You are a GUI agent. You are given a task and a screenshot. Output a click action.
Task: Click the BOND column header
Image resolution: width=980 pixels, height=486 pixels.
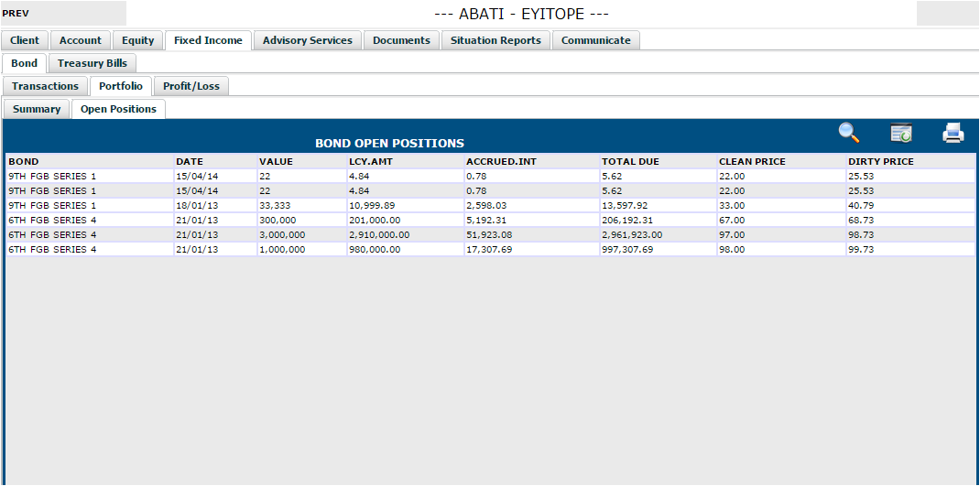(90, 161)
